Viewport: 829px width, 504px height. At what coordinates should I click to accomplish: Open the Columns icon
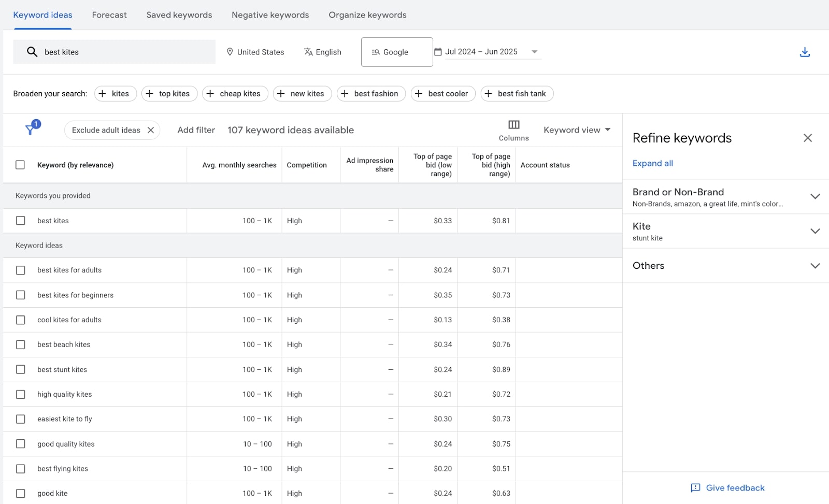(x=513, y=124)
